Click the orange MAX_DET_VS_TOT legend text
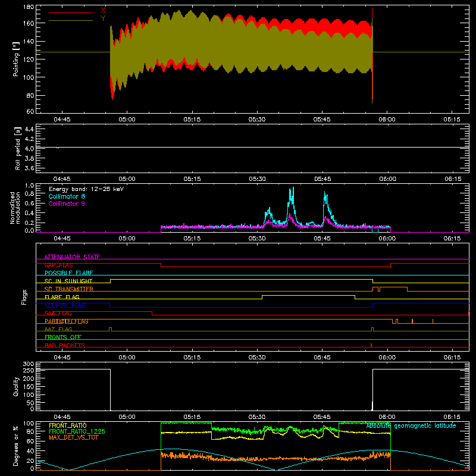 tap(73, 437)
